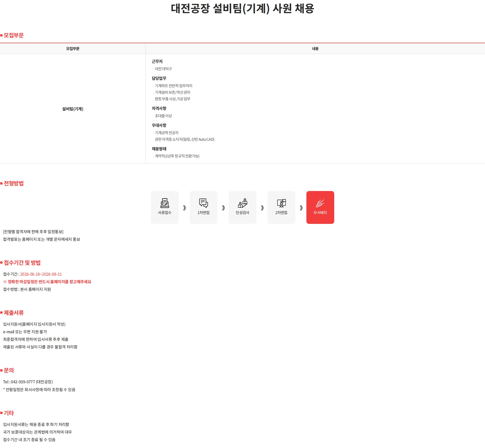Click the 채용형태 subheading

[x=159, y=149]
